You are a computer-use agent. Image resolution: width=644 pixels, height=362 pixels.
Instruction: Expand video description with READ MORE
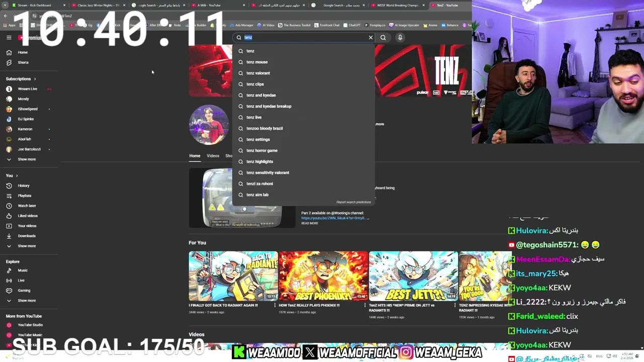point(310,223)
